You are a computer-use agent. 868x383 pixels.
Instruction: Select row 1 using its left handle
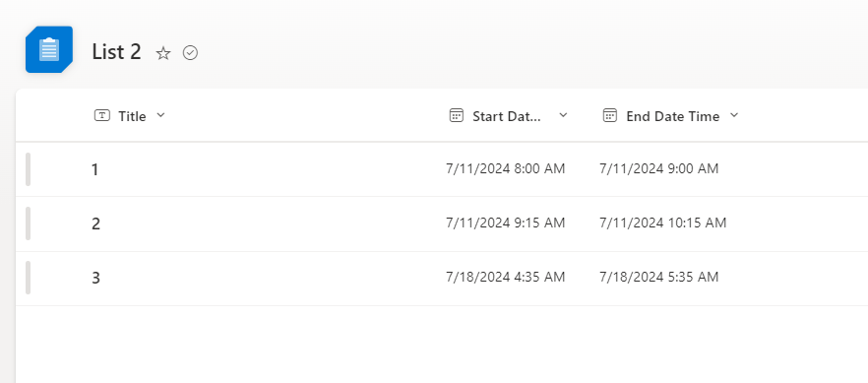(29, 169)
